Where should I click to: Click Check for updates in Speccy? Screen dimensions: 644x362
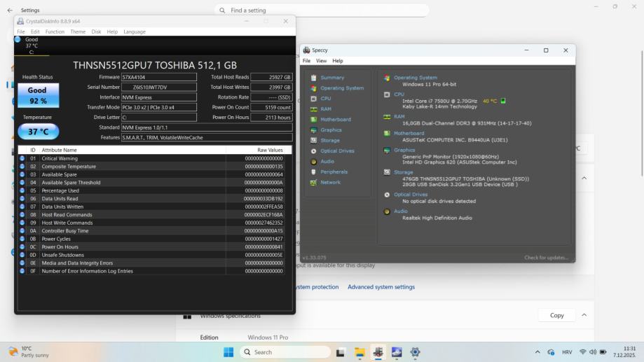pyautogui.click(x=547, y=258)
